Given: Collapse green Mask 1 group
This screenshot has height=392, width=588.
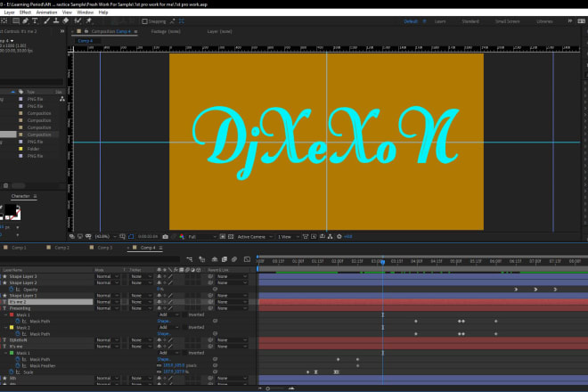Looking at the screenshot, I should pos(5,353).
